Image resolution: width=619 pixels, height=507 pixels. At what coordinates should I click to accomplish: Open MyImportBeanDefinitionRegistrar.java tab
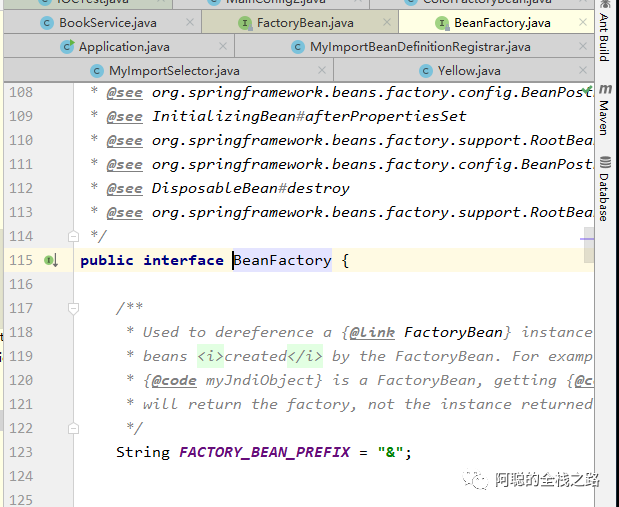pyautogui.click(x=414, y=47)
